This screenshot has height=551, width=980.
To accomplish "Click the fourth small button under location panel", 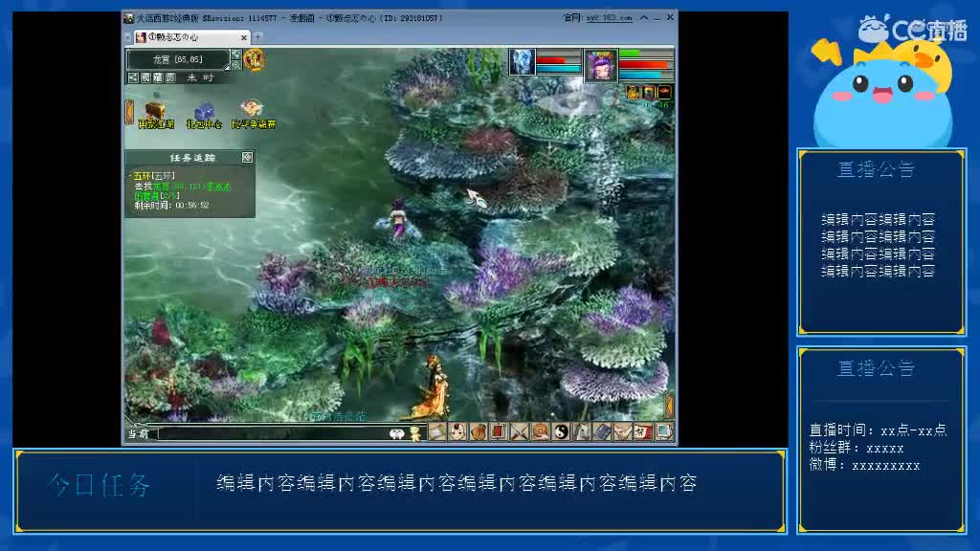I will point(170,77).
